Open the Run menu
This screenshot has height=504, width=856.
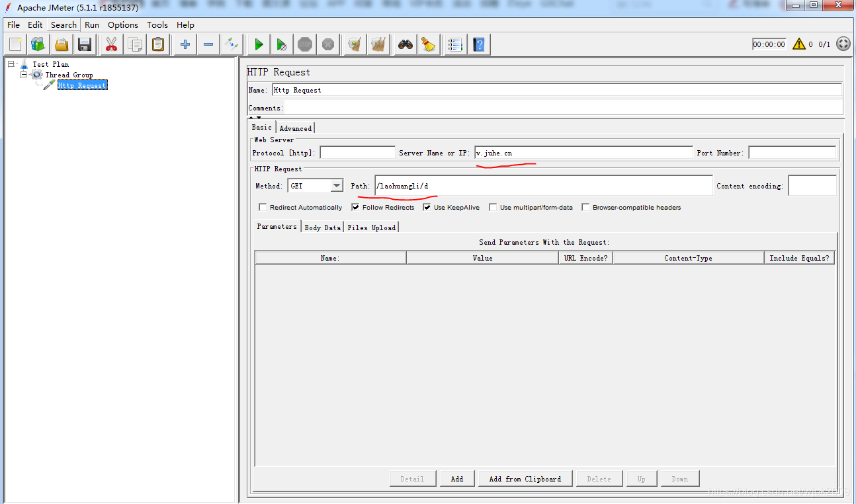[x=92, y=25]
